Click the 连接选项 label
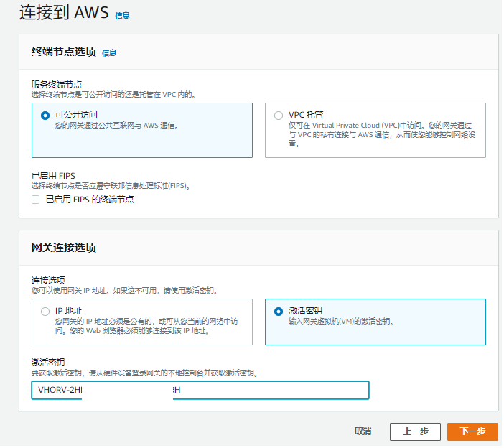 click(48, 281)
